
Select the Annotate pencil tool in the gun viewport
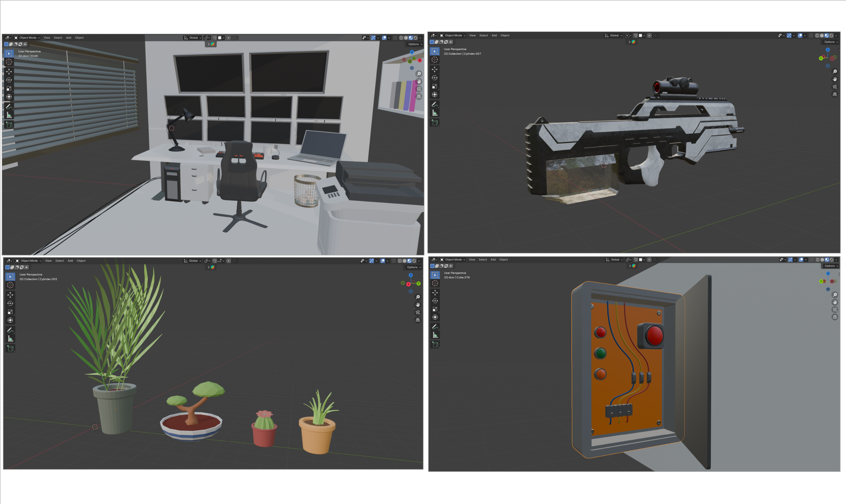point(435,105)
